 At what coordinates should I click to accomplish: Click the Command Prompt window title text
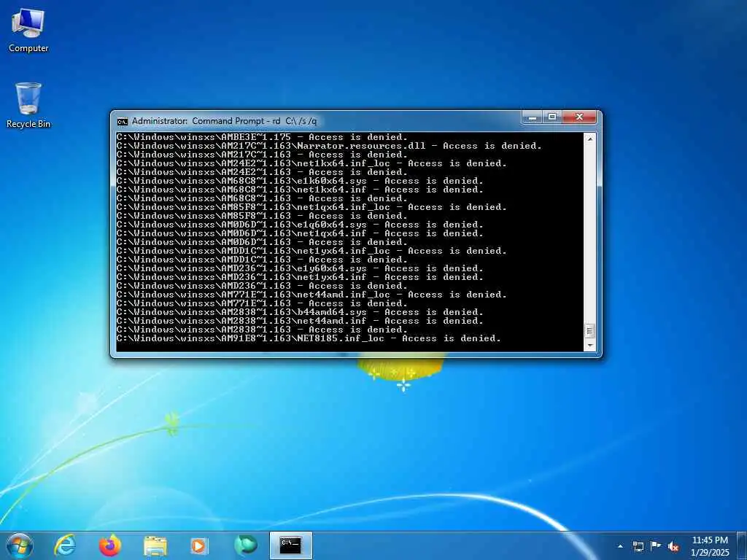coord(225,121)
